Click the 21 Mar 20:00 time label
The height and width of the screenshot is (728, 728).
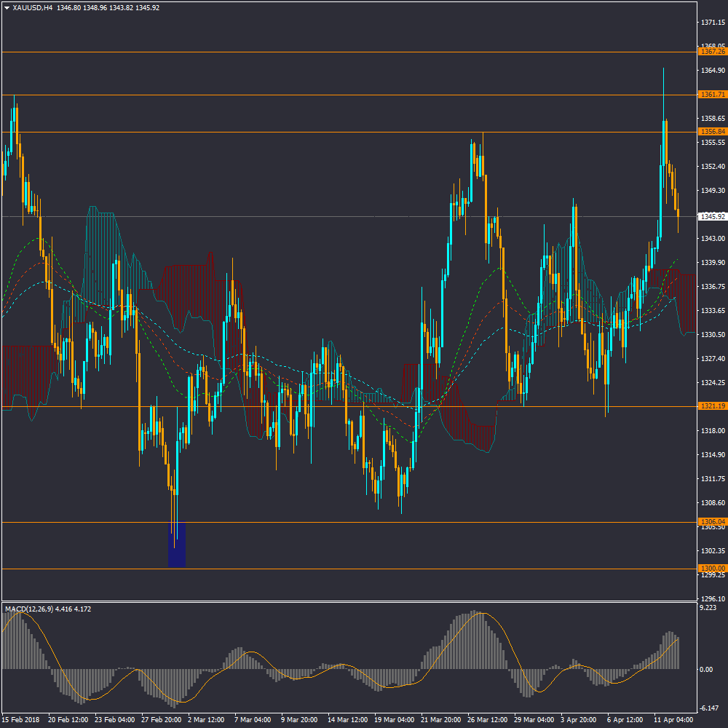point(441,719)
